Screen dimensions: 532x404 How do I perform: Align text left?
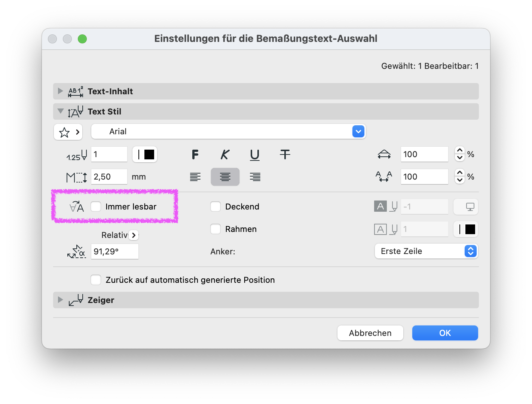coord(195,177)
